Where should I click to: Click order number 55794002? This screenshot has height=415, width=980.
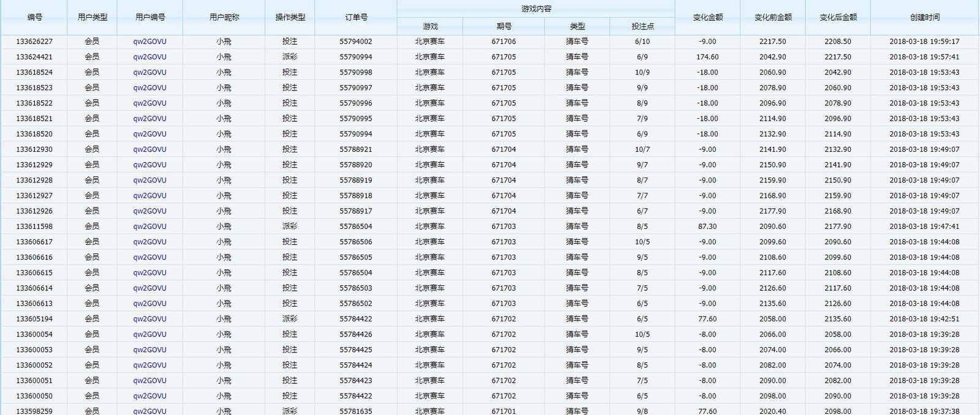click(x=356, y=42)
